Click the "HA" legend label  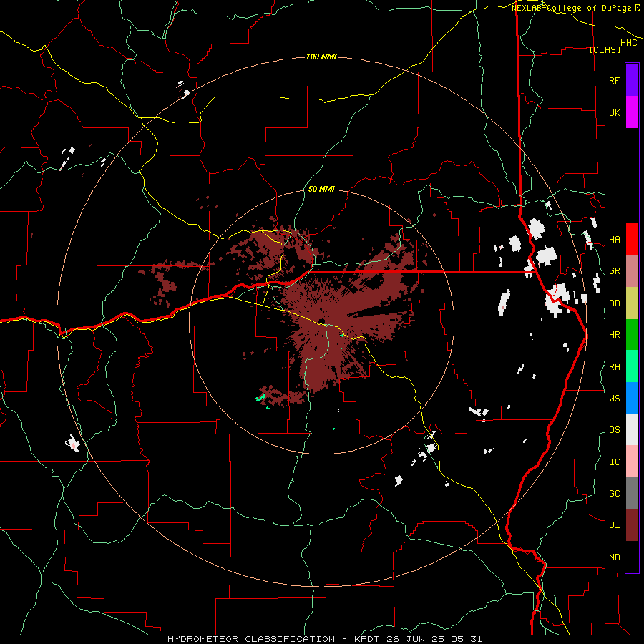[x=614, y=240]
